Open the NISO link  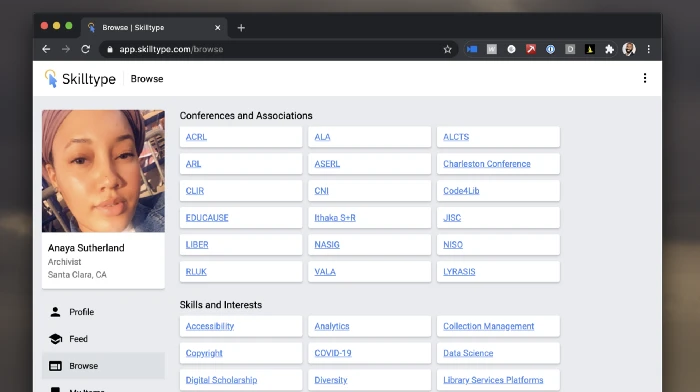pyautogui.click(x=453, y=245)
